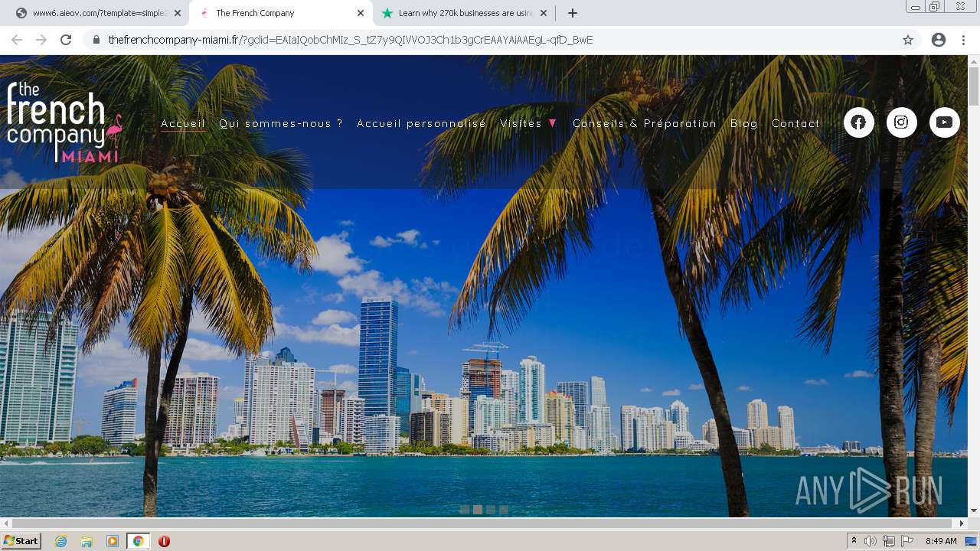Screen dimensions: 980x551
Task: Click the horizontal scrollbar left arrow
Action: click(x=6, y=523)
